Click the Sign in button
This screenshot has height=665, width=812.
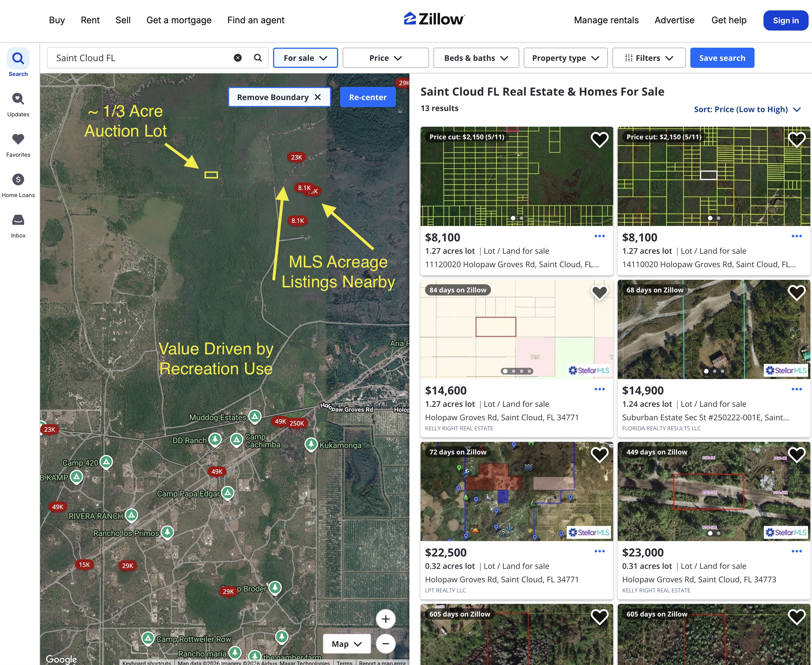click(786, 20)
